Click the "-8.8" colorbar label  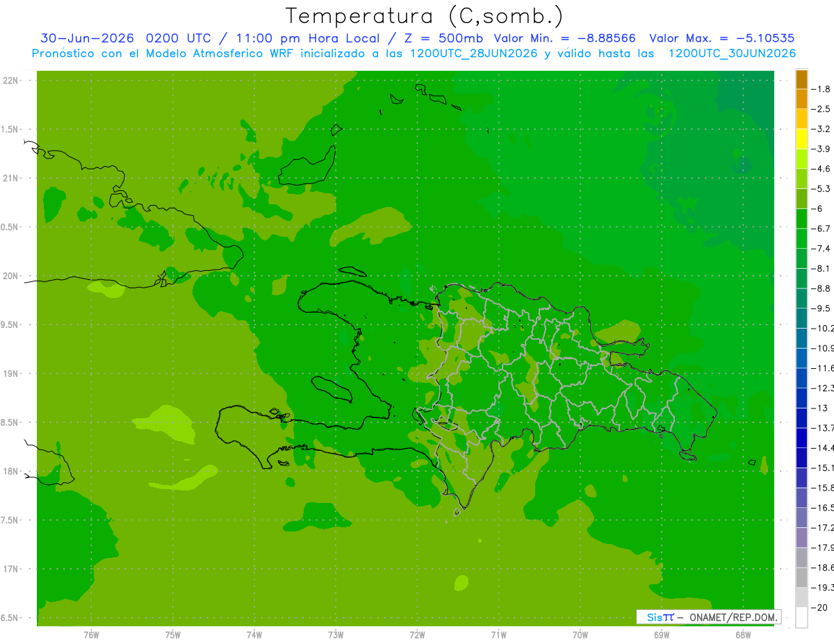point(821,288)
